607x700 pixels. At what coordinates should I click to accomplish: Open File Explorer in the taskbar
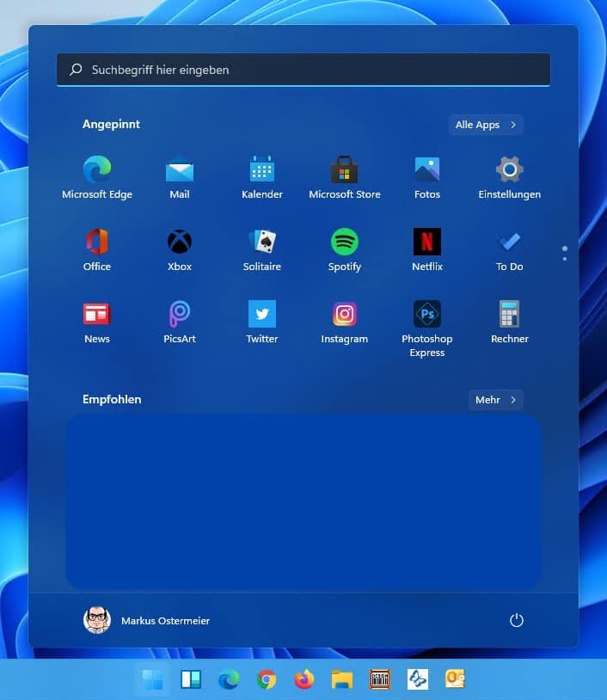[x=342, y=680]
